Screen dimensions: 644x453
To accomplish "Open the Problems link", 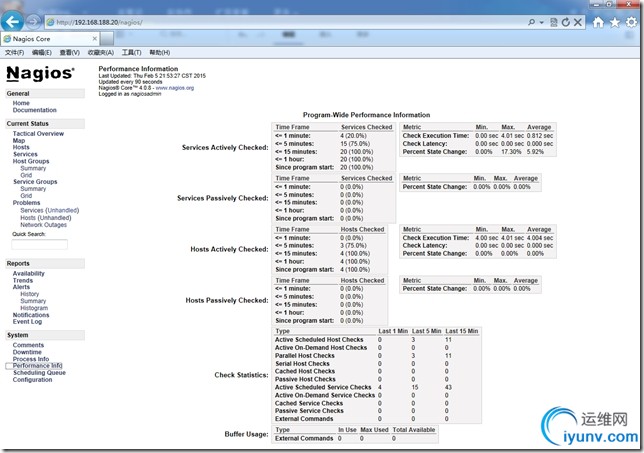I will (26, 203).
